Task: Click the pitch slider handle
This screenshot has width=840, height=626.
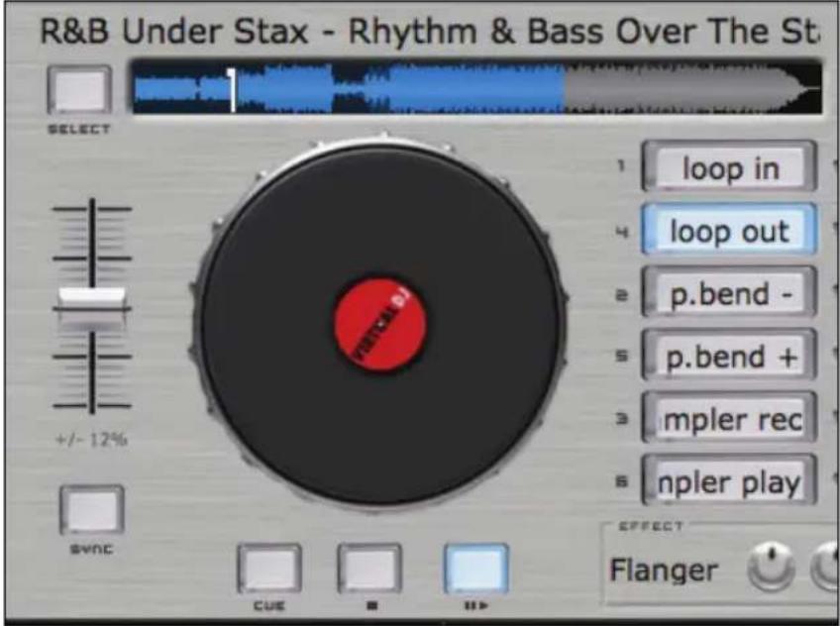Action: click(92, 306)
